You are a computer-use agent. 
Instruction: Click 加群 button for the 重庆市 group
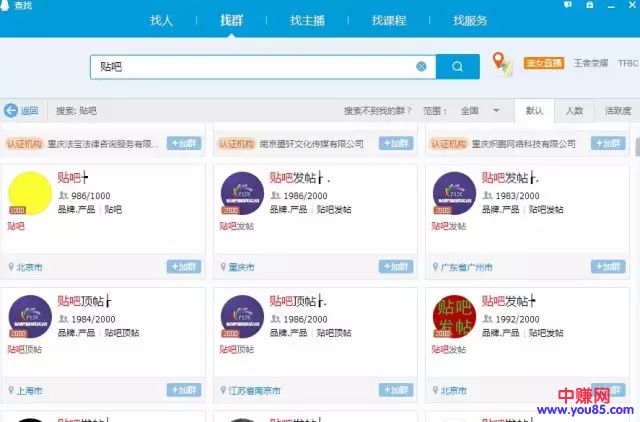(x=396, y=267)
